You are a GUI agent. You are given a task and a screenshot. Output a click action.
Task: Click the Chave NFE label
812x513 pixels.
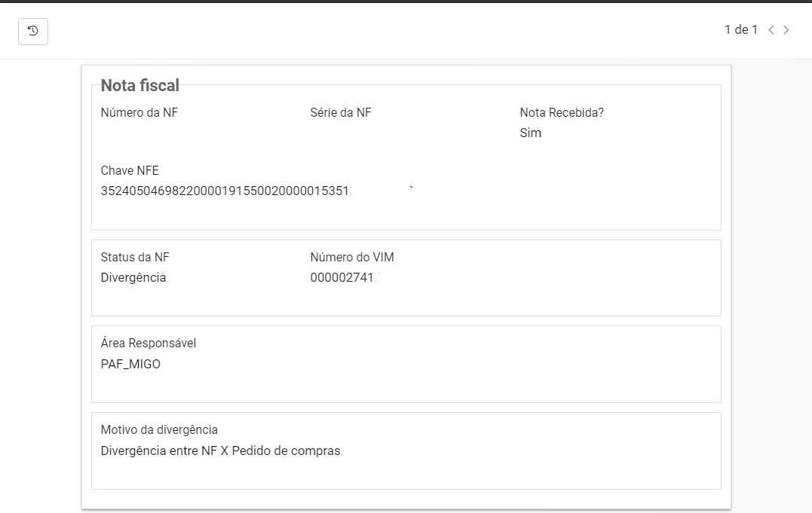[130, 171]
